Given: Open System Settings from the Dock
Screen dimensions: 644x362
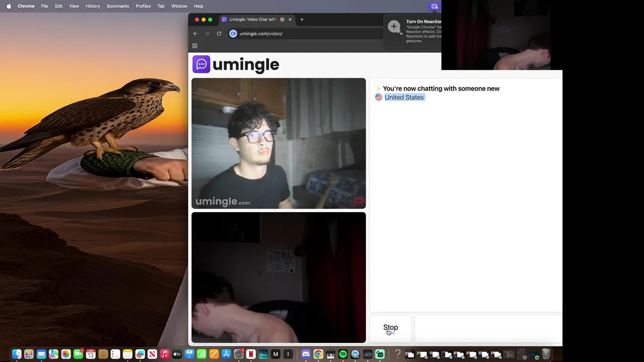Looking at the screenshot, I should [238, 354].
